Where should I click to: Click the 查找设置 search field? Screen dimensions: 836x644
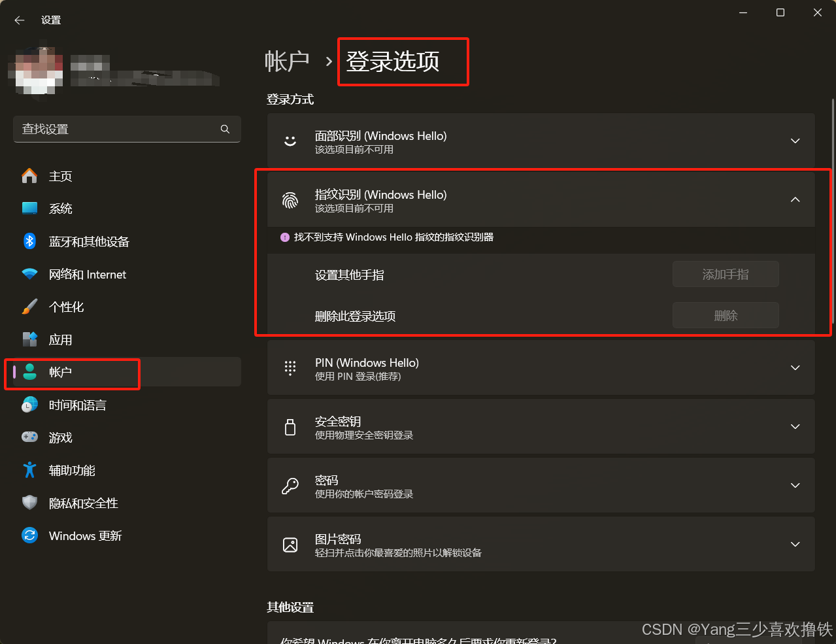(x=127, y=129)
